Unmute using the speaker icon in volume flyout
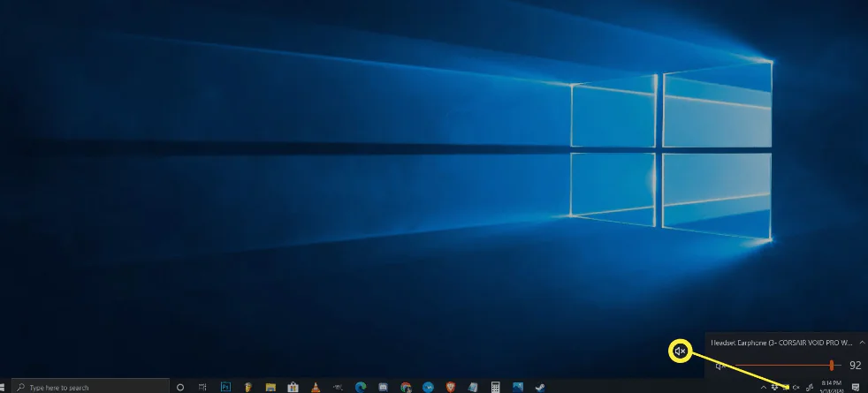Screen dimensions: 868x393 pos(720,365)
